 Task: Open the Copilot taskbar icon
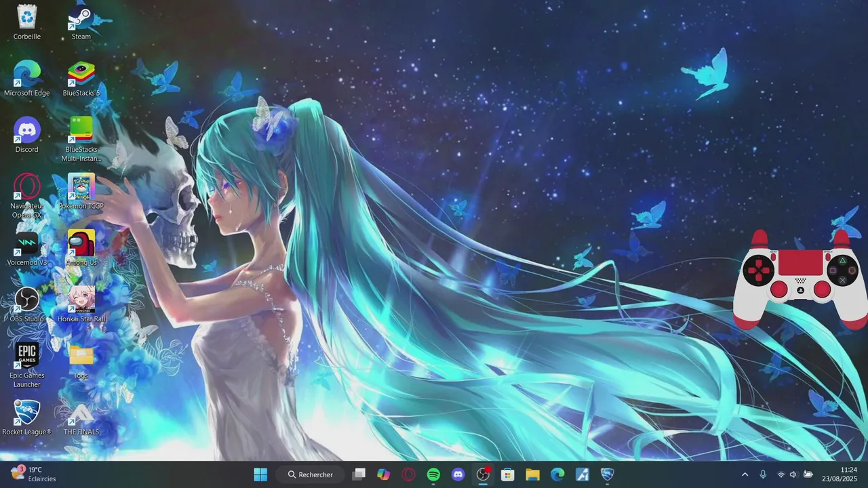tap(384, 474)
